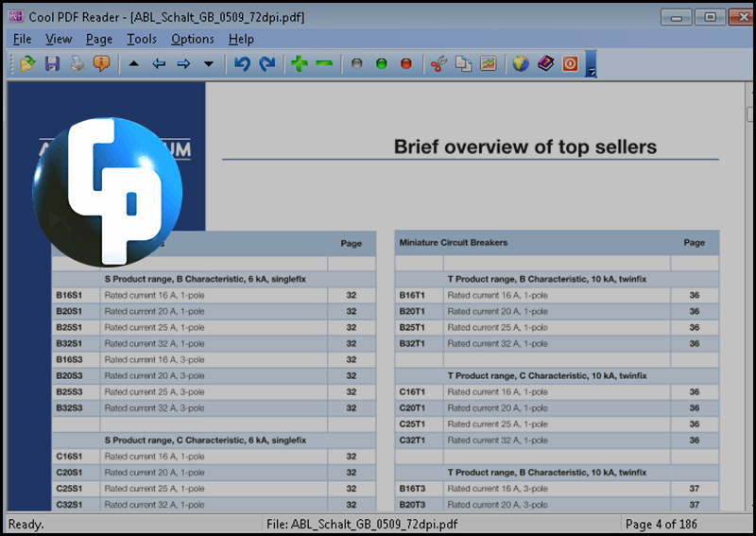Open the Options menu
Screen dimensions: 756x536
(x=193, y=39)
